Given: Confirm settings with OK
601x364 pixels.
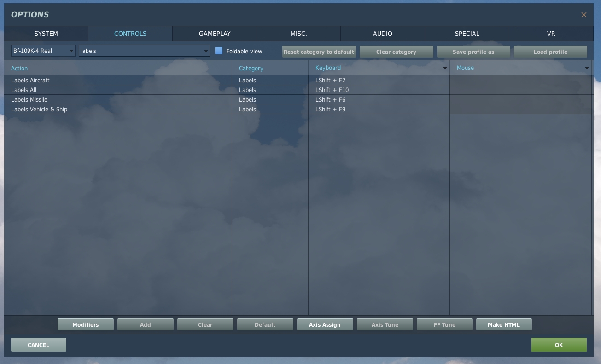Looking at the screenshot, I should pyautogui.click(x=559, y=345).
